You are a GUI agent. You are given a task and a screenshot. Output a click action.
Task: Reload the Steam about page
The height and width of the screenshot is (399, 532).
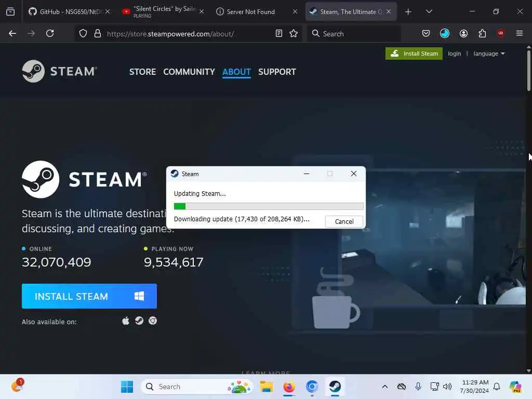pos(50,33)
